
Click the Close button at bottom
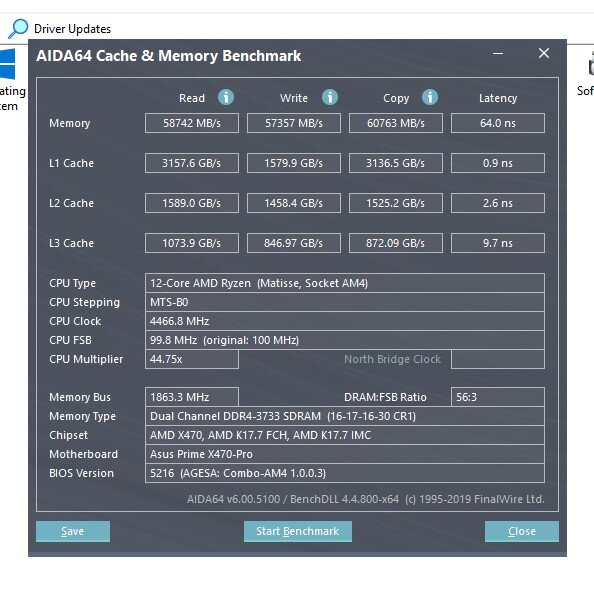click(522, 531)
